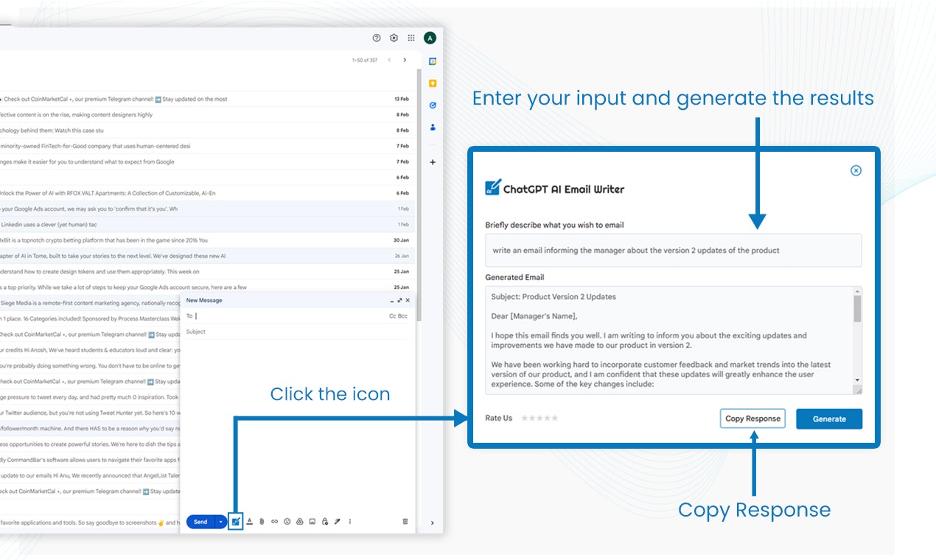
Task: Open the 'what to expect from Google' email
Action: point(206,161)
